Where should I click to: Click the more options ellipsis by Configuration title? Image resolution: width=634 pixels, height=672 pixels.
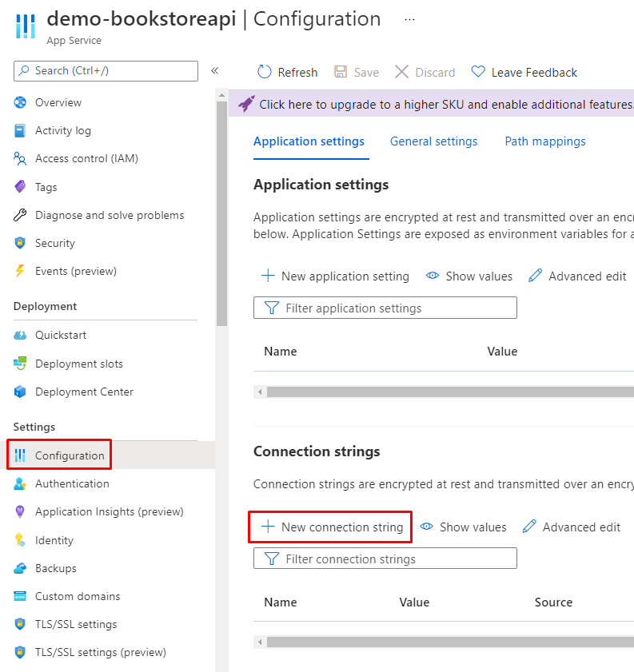tap(410, 20)
